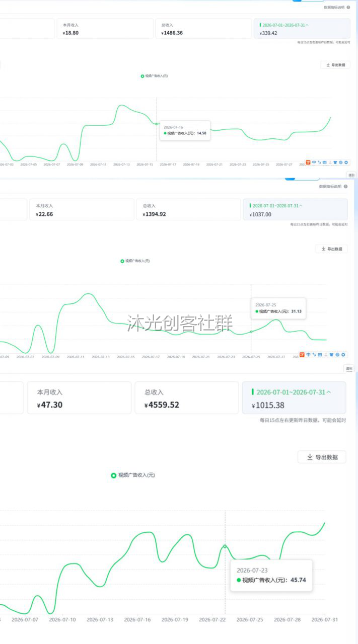Open soft keyboard icon in ¥339.42 panel's input toolbar

(324, 163)
